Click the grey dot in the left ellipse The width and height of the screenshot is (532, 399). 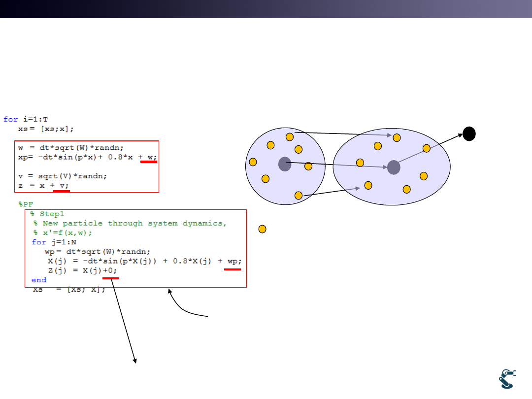pos(285,164)
